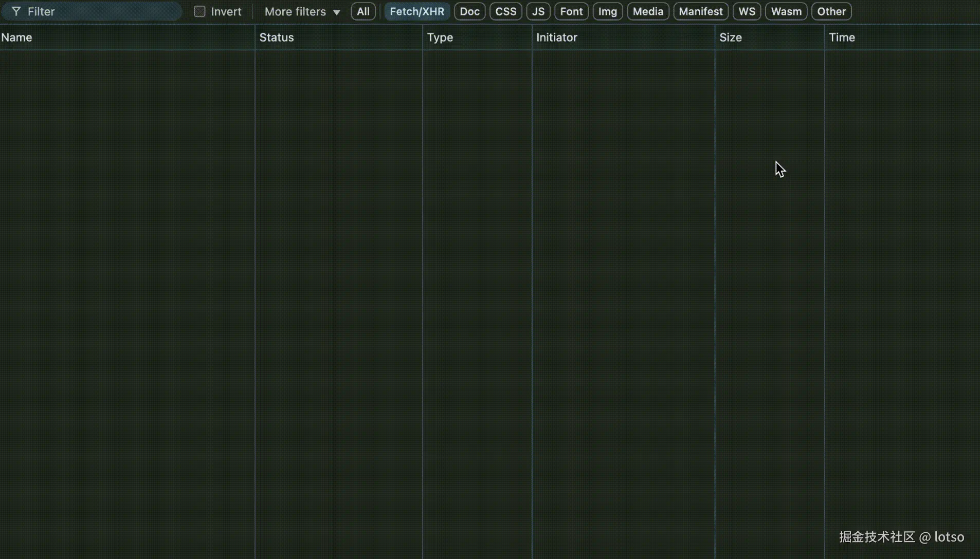Screen dimensions: 980x559
Task: Filter WebSocket requests with WS chip
Action: tap(747, 11)
